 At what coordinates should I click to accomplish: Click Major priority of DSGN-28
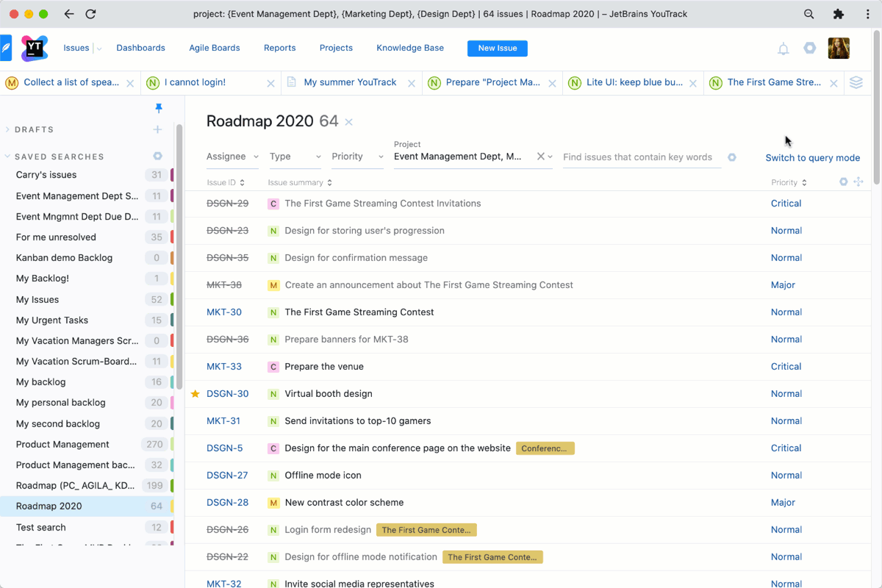pyautogui.click(x=783, y=503)
